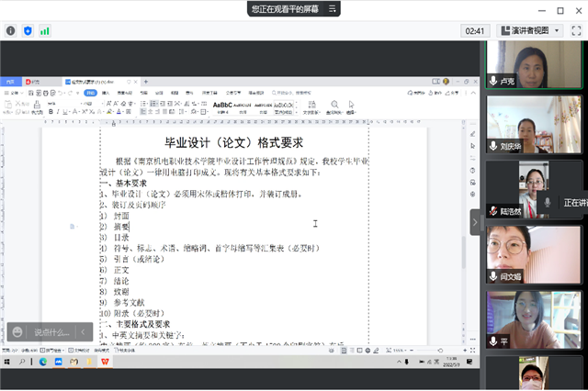
Task: Type in the 说点什么 chat field
Action: tap(51, 331)
